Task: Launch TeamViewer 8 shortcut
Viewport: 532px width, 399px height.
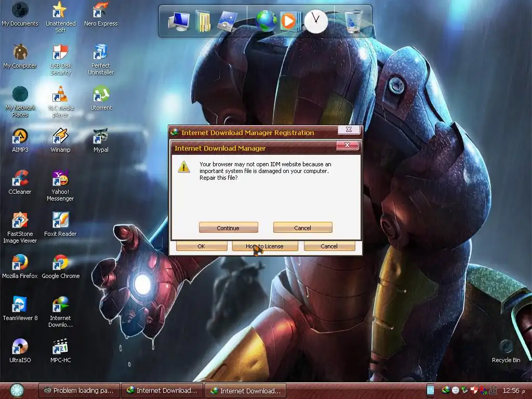Action: click(20, 309)
